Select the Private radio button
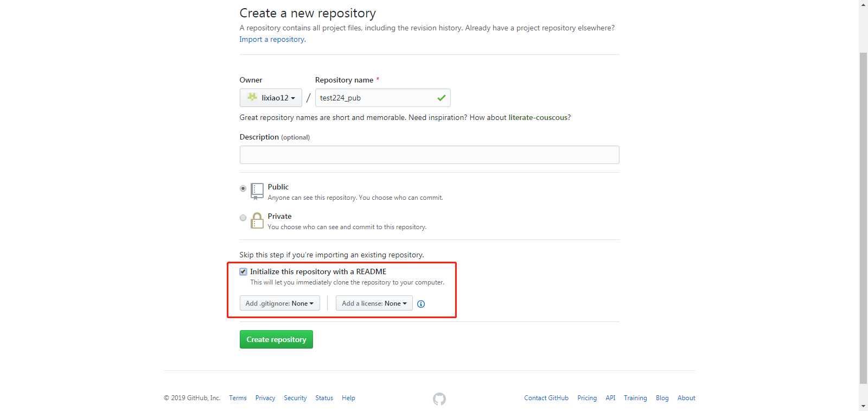The image size is (868, 411). 243,218
